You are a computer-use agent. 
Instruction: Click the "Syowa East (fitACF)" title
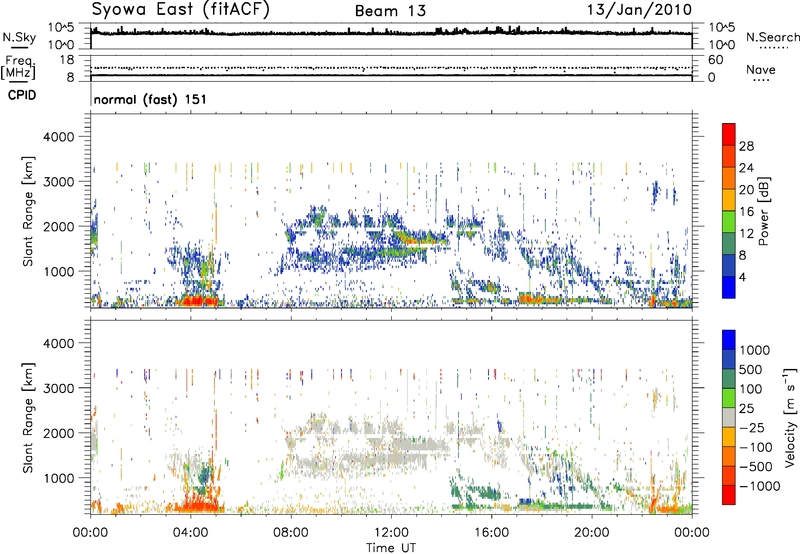180,10
